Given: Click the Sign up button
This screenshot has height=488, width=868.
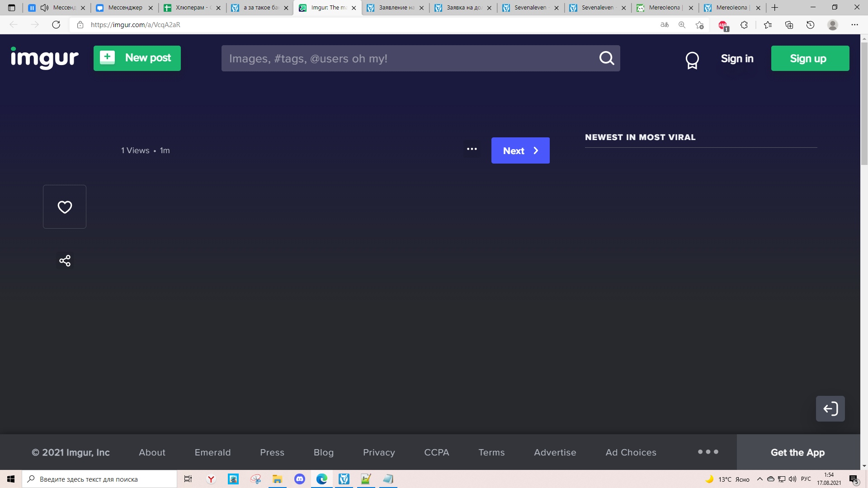Looking at the screenshot, I should coord(810,58).
